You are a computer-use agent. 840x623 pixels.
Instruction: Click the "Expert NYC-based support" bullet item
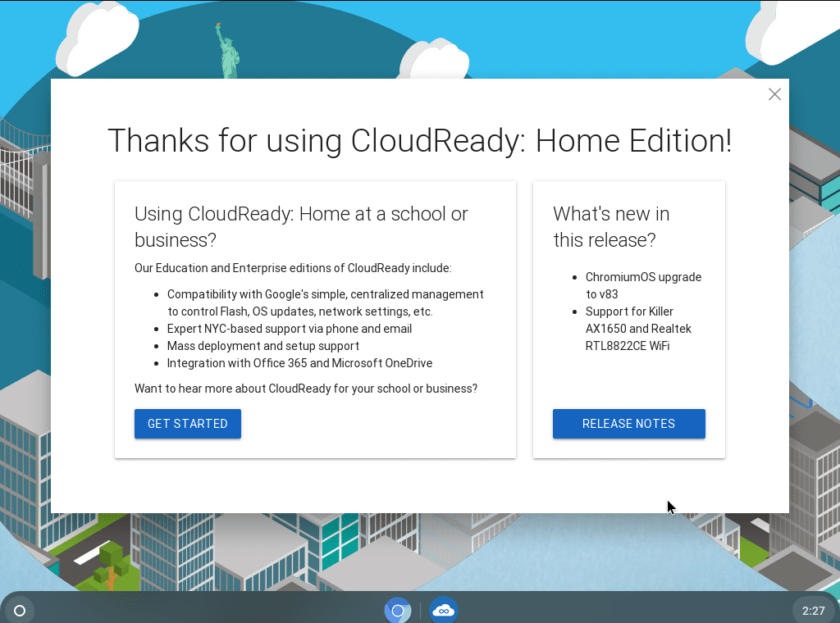289,329
